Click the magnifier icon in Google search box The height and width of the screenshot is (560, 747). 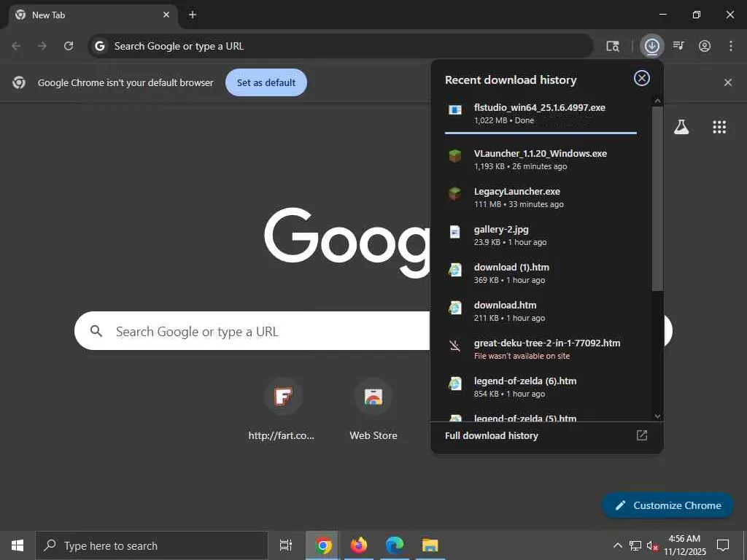(x=96, y=331)
